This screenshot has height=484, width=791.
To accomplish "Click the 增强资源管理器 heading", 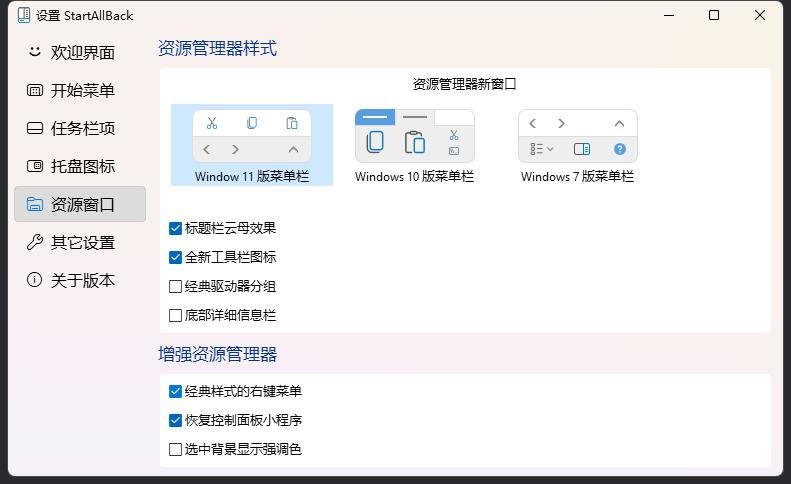I will pyautogui.click(x=217, y=354).
